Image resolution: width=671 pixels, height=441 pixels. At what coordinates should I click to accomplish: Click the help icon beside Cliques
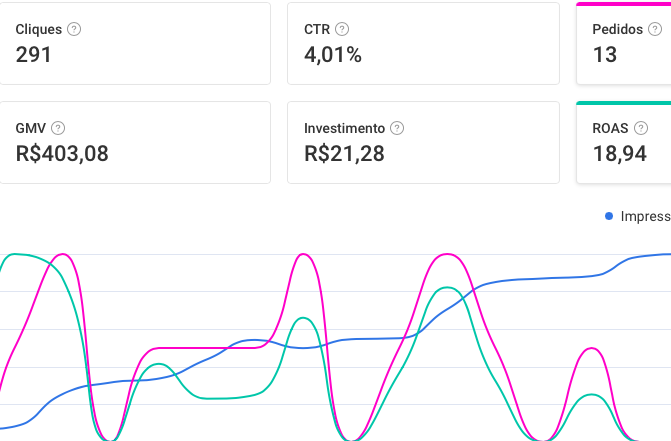[x=74, y=29]
